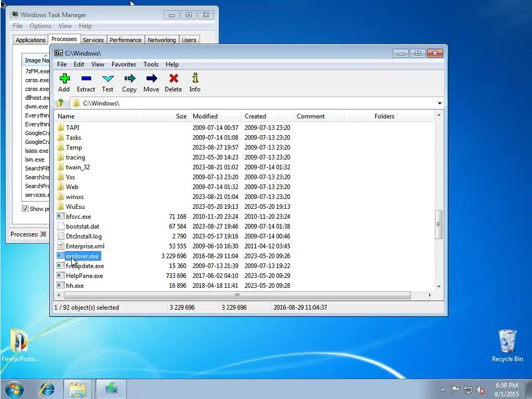Open the FirefoxPortable desktop icon
The height and width of the screenshot is (399, 532).
[20, 345]
